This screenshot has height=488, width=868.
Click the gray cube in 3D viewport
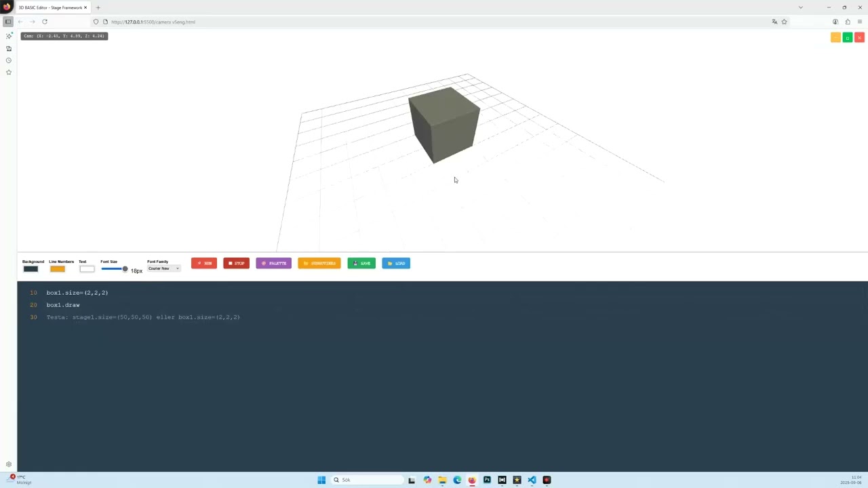tap(444, 124)
